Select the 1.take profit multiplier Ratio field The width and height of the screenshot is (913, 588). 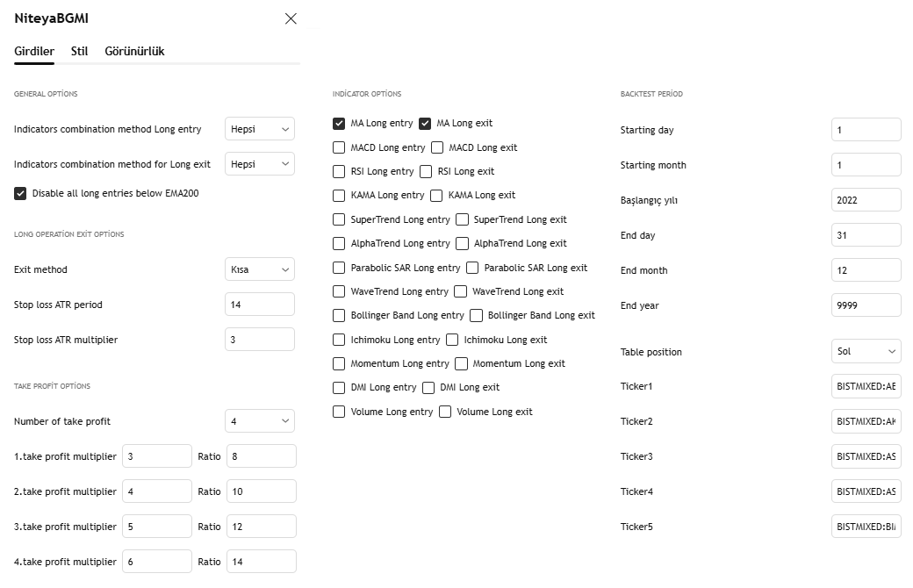261,456
